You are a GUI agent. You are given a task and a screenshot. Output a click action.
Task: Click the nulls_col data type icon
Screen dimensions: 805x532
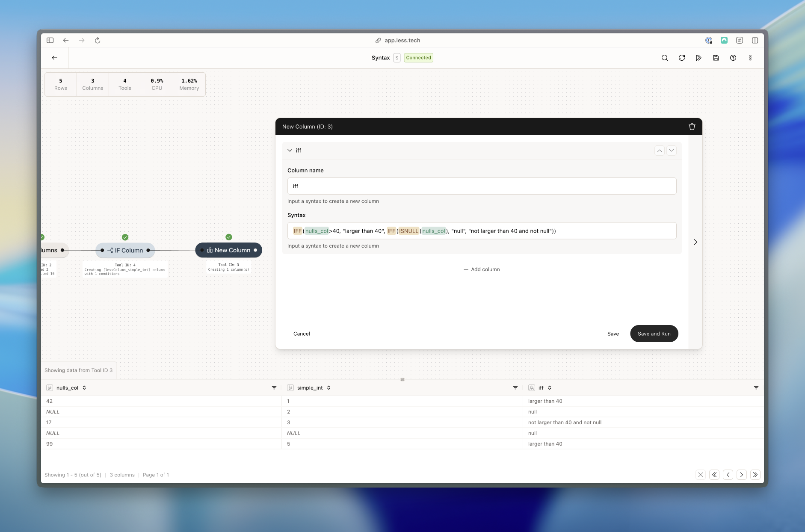click(50, 388)
